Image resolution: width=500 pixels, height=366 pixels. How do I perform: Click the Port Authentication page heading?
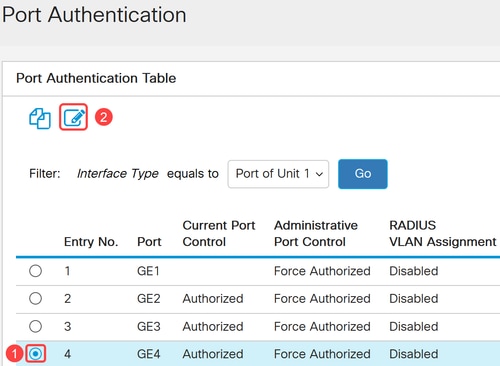click(94, 15)
